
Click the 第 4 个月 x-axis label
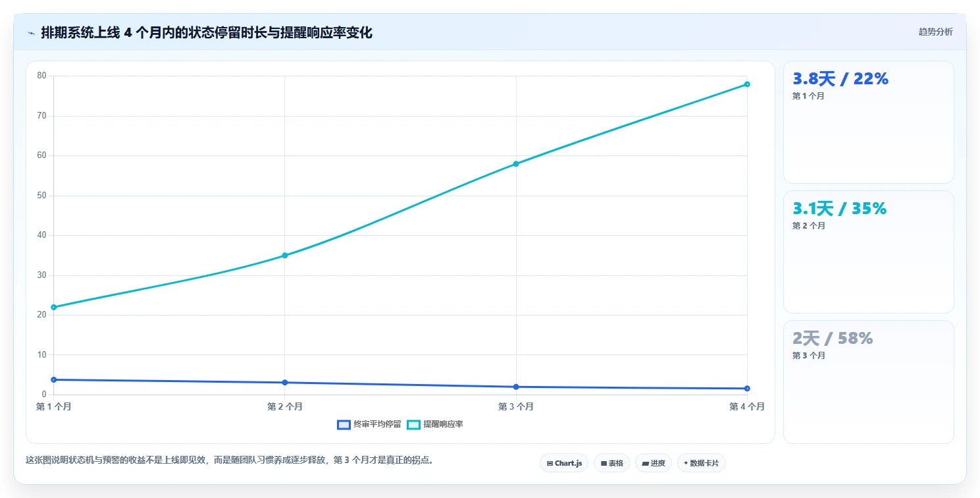[x=747, y=406]
